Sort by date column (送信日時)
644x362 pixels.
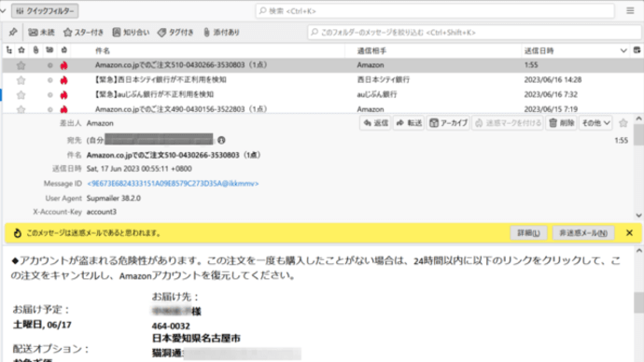(539, 51)
